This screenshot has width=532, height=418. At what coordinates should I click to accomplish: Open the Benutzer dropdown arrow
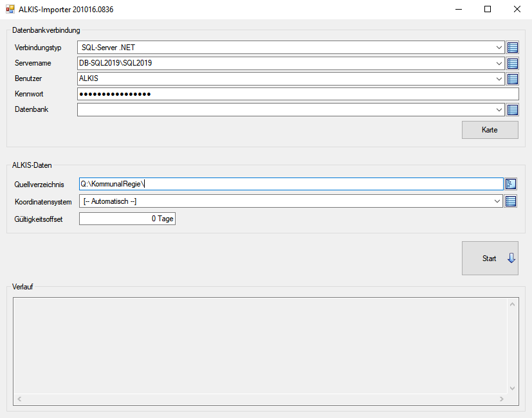(x=500, y=78)
